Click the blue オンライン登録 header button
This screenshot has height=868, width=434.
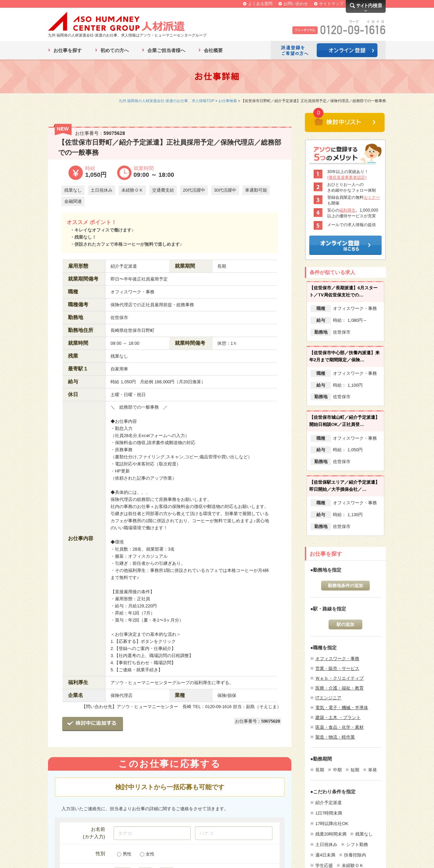point(347,50)
